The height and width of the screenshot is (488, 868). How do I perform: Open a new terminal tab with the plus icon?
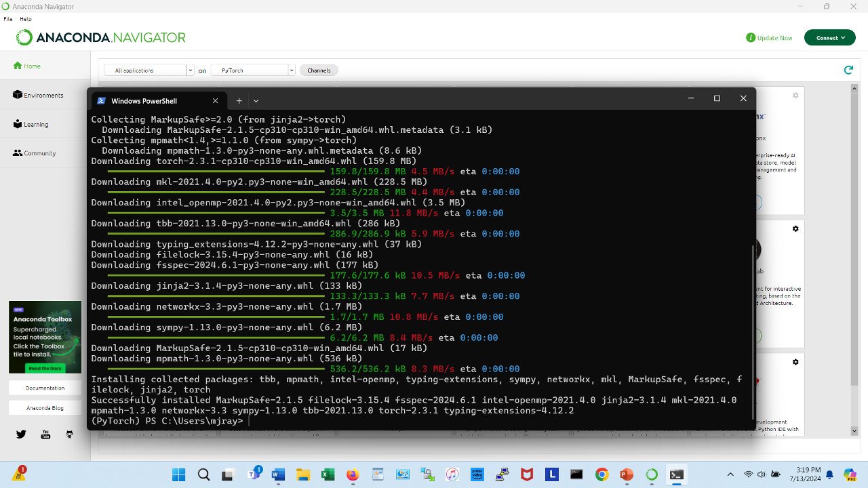tap(239, 100)
